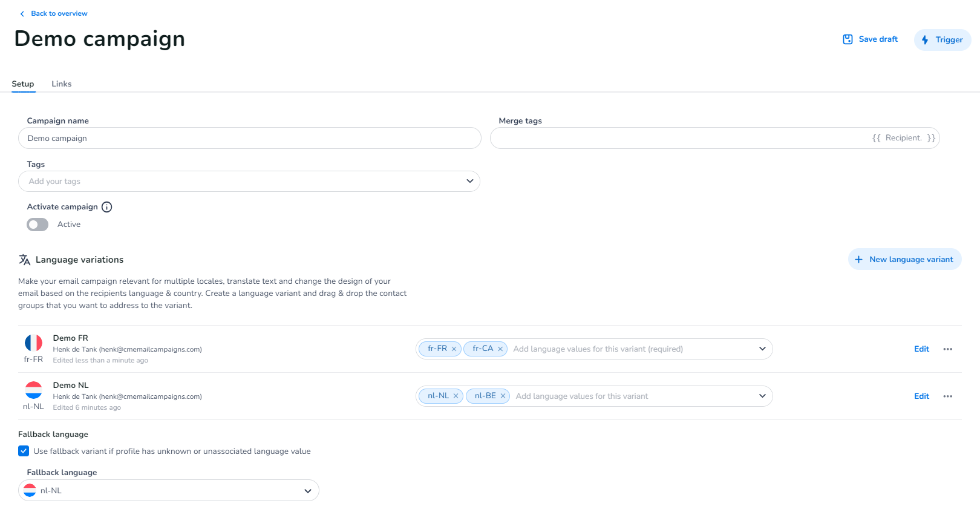Remove the nl-NL language tag

[x=456, y=396]
